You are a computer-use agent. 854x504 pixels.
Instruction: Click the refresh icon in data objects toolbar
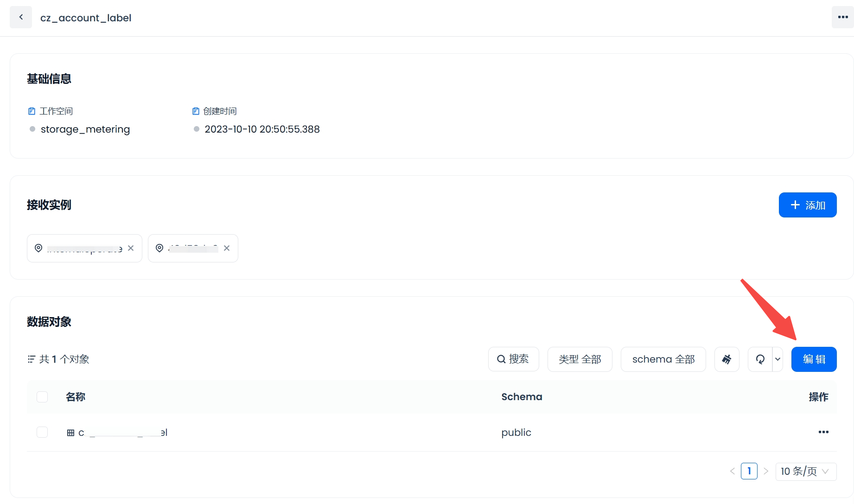point(760,359)
